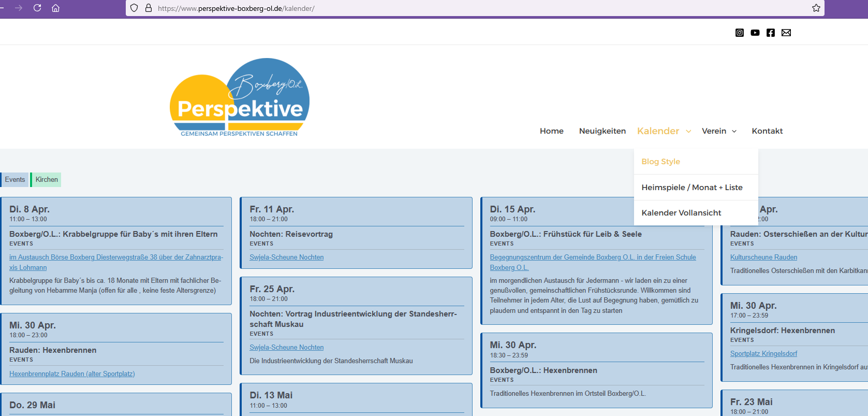This screenshot has width=868, height=416.
Task: Expand the Verein menu chevron
Action: [x=734, y=132]
